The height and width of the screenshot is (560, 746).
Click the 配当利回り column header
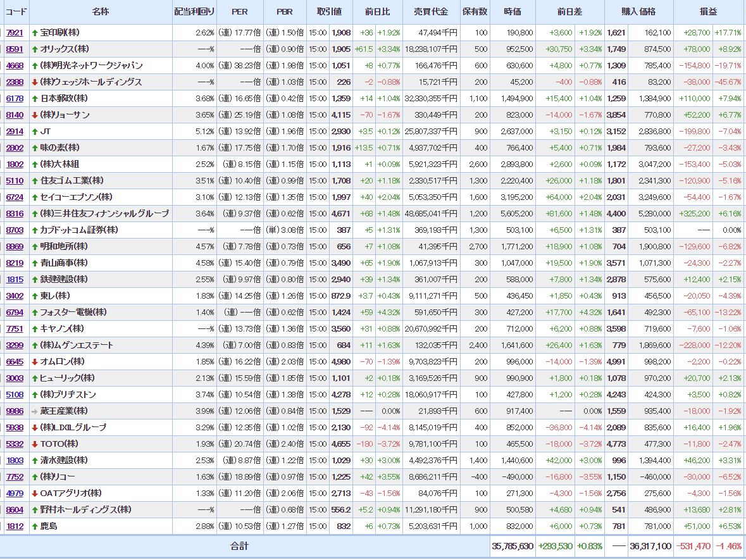[x=194, y=12]
